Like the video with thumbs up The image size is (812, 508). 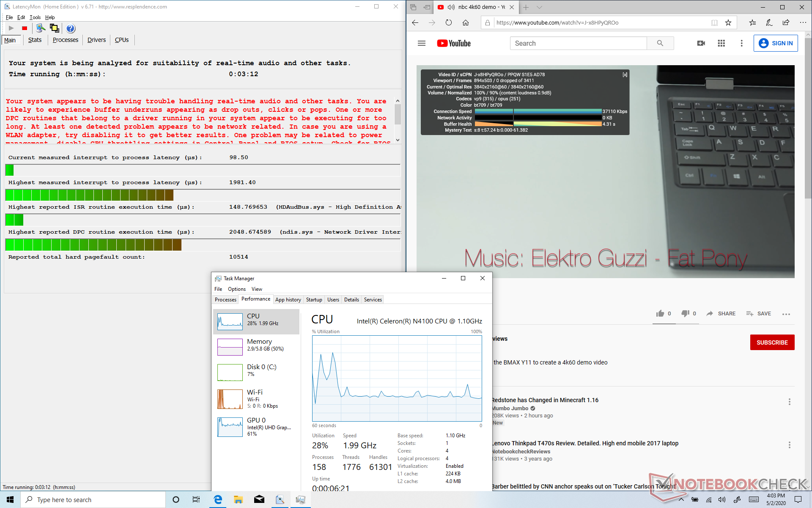coord(660,314)
